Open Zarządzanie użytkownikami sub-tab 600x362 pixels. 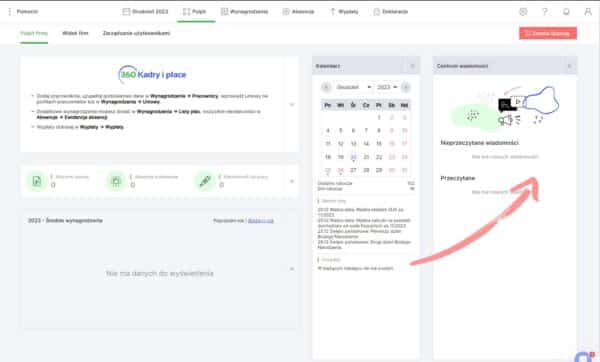(136, 33)
